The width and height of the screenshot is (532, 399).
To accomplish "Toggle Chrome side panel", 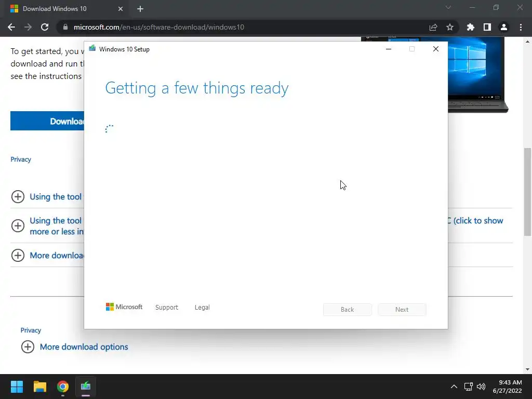I will pos(487,27).
